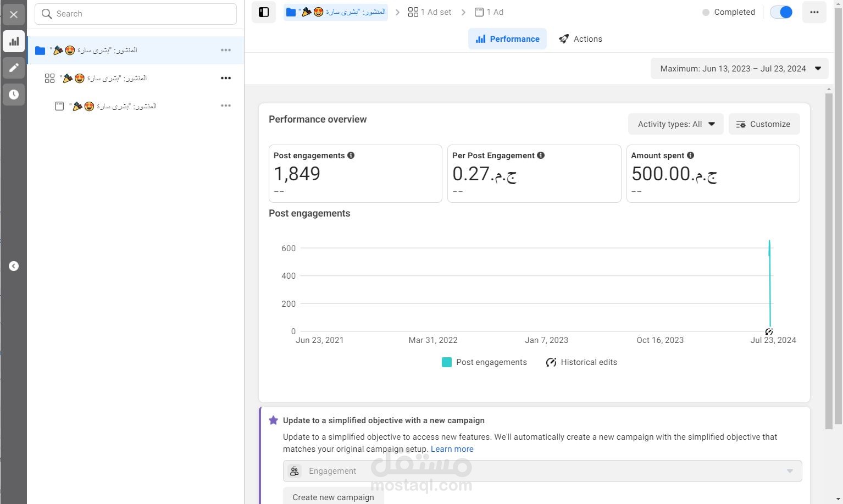Click info icon next to Per Post Engagement
Viewport: 843px width, 504px height.
point(541,156)
